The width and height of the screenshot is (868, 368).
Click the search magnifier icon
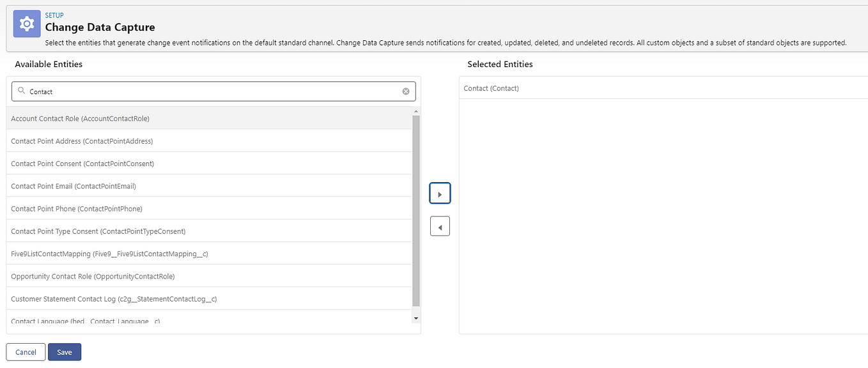[x=21, y=91]
